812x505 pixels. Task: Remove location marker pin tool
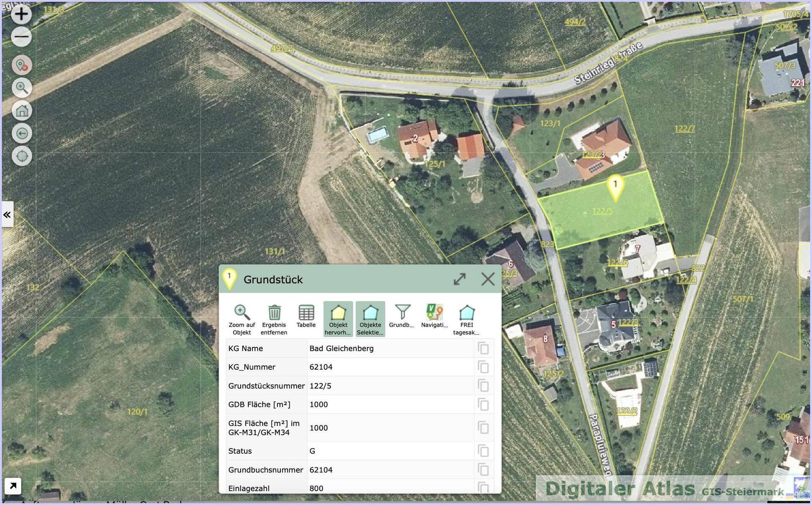tap(22, 65)
